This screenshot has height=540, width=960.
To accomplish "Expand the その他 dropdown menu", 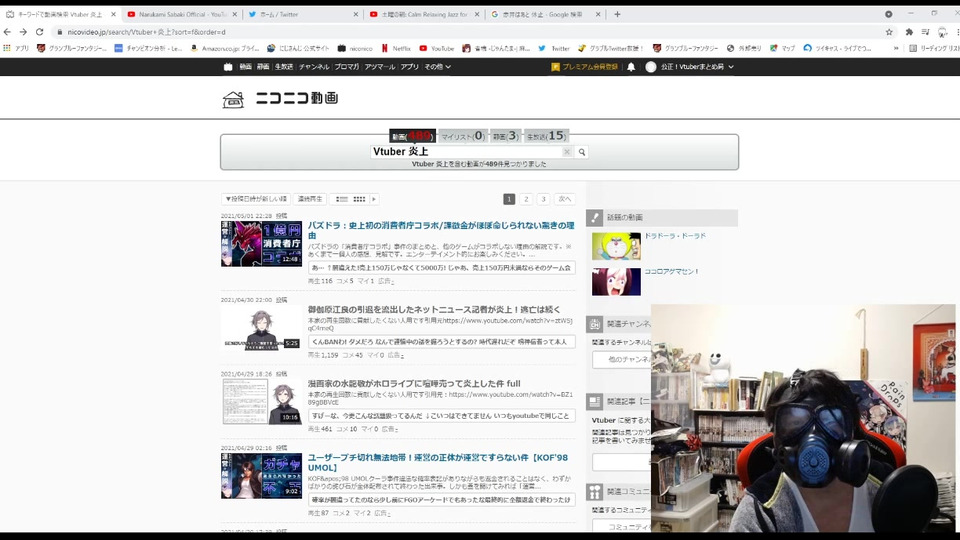I will [437, 67].
